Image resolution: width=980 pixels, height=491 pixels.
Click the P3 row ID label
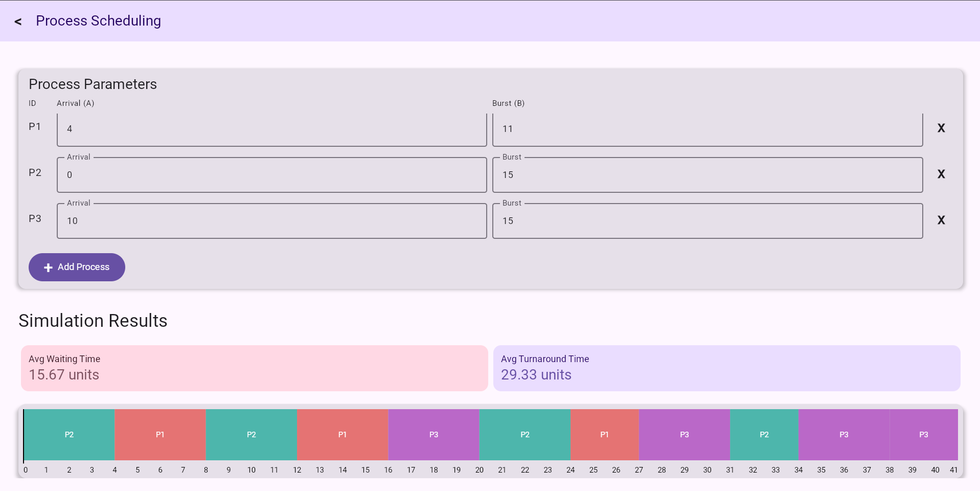35,218
